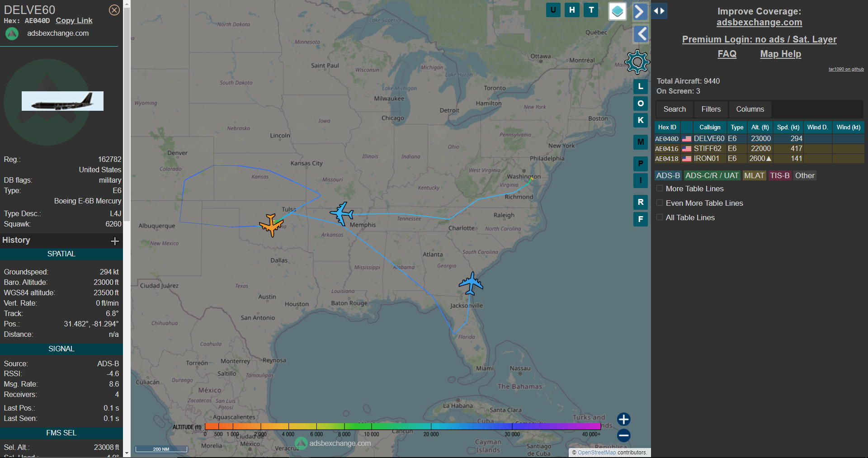Enable More Table Lines checkbox
The image size is (868, 458).
pos(660,189)
